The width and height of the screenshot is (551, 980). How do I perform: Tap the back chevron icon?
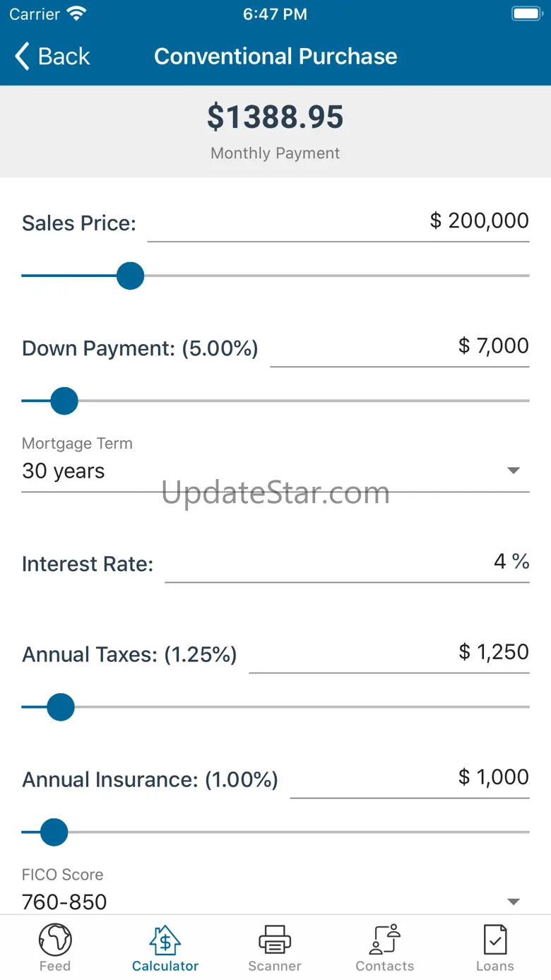[x=23, y=57]
